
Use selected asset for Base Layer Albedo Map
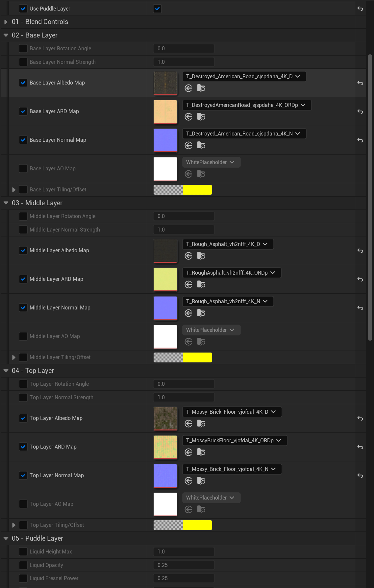pos(188,88)
